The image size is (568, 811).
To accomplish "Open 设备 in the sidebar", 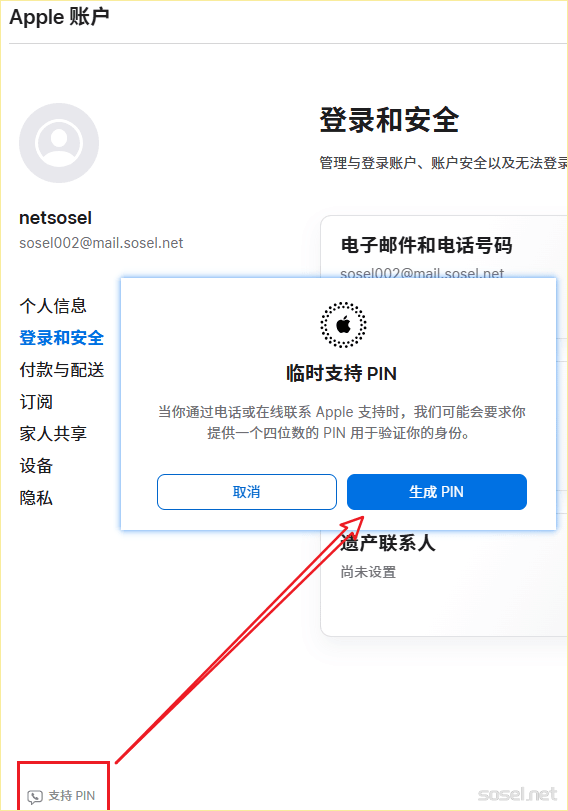I will point(36,465).
